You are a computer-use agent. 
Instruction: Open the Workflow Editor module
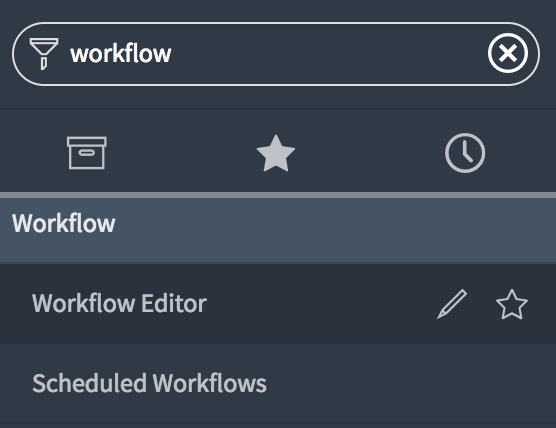(278, 304)
